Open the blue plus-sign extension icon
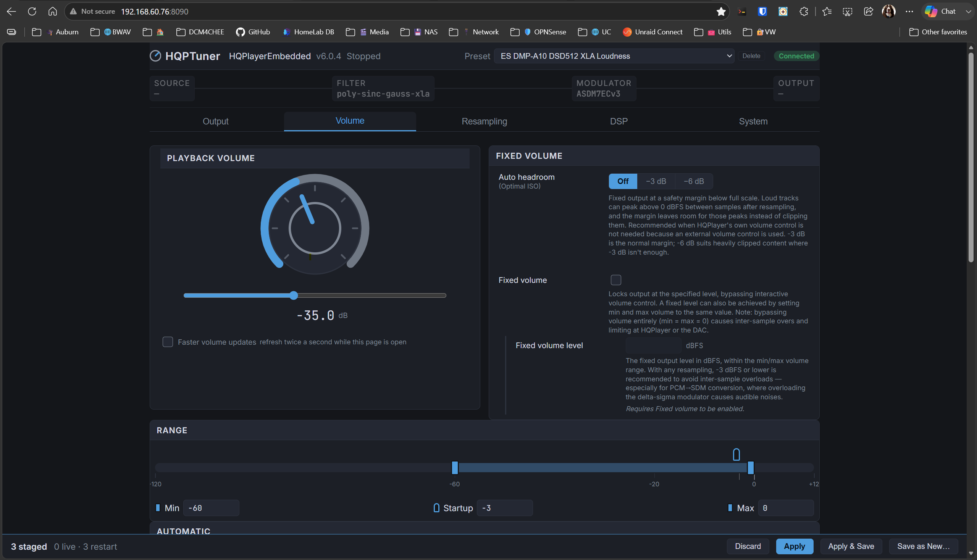 pos(783,11)
